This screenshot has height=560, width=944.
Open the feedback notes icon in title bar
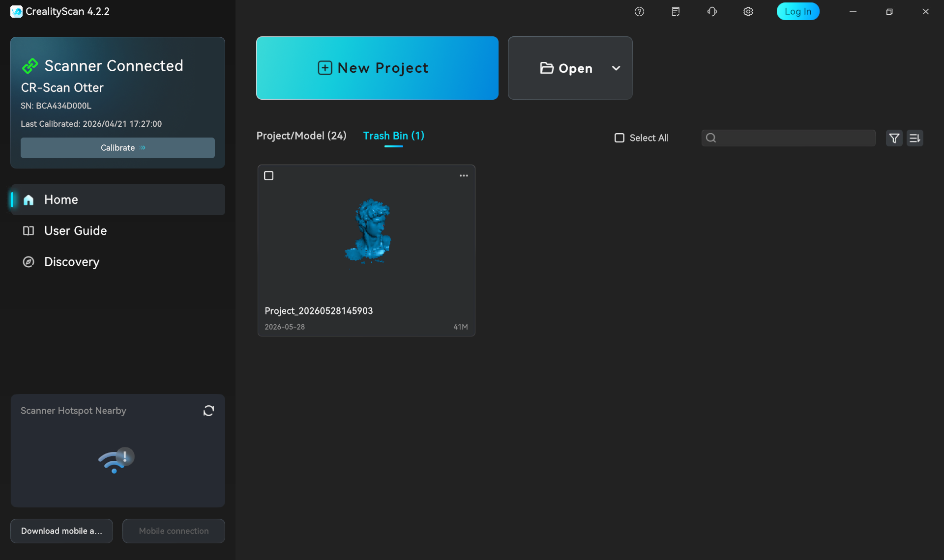coord(676,12)
